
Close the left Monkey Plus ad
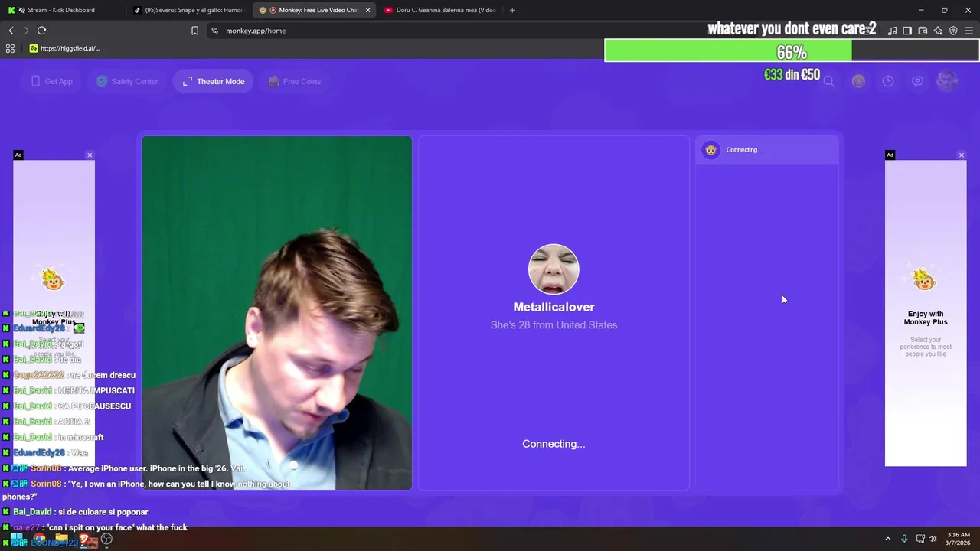click(x=90, y=155)
